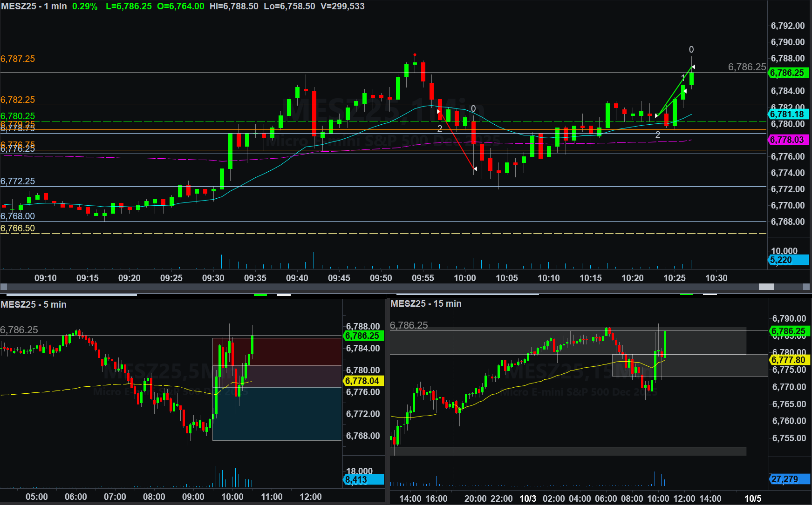Image resolution: width=812 pixels, height=505 pixels.
Task: Click the 6,772.25 price level label
Action: click(x=18, y=182)
